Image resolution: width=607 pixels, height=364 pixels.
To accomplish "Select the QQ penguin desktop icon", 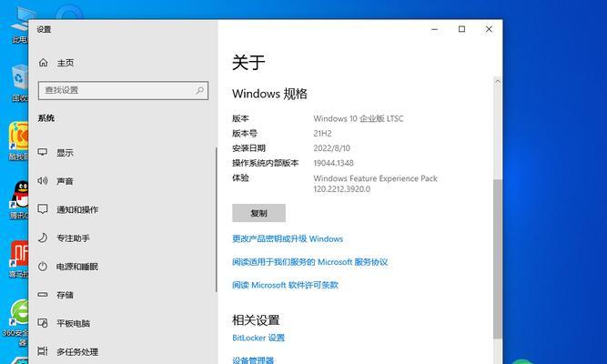I will (x=19, y=200).
